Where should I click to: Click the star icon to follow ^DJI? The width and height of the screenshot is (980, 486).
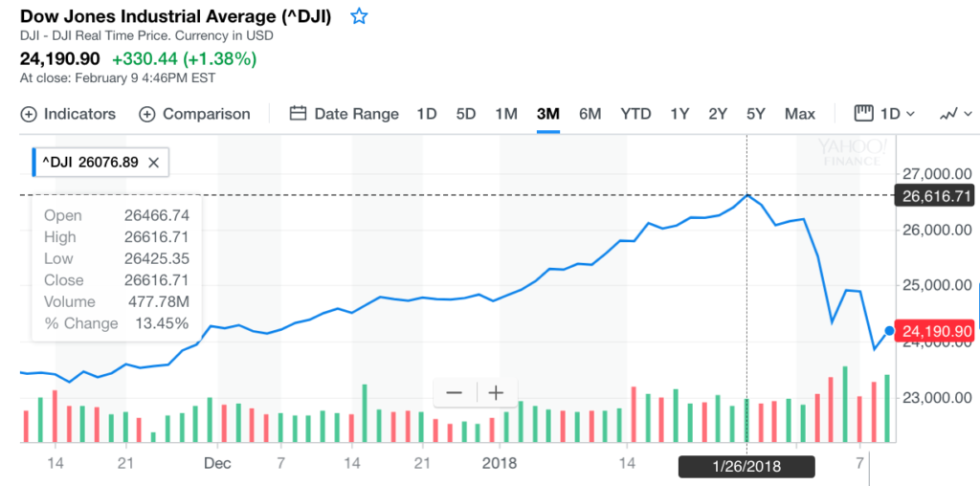pyautogui.click(x=359, y=16)
